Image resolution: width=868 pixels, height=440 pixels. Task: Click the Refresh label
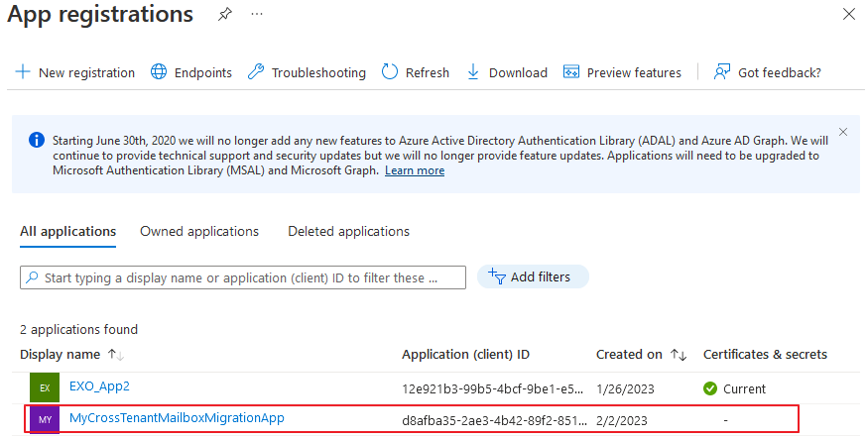[x=428, y=72]
